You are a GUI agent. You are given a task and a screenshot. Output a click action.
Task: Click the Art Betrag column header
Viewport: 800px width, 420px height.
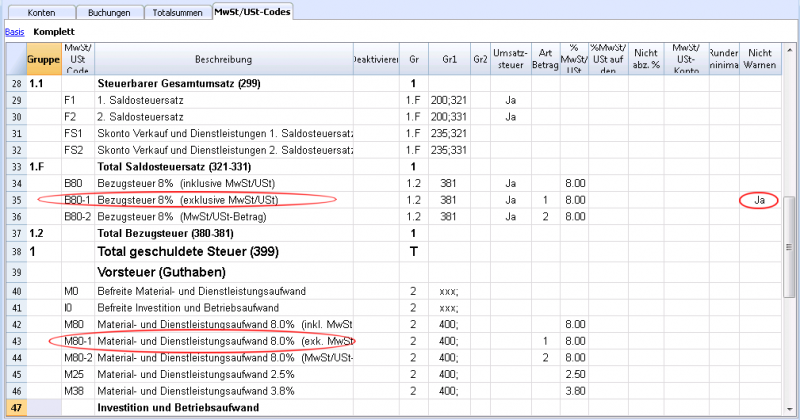(545, 59)
